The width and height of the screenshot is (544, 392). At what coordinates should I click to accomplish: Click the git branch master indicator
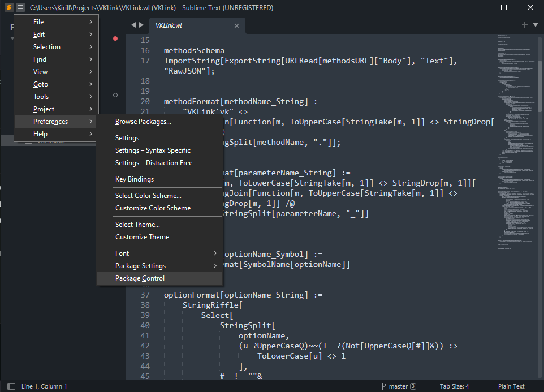[399, 386]
